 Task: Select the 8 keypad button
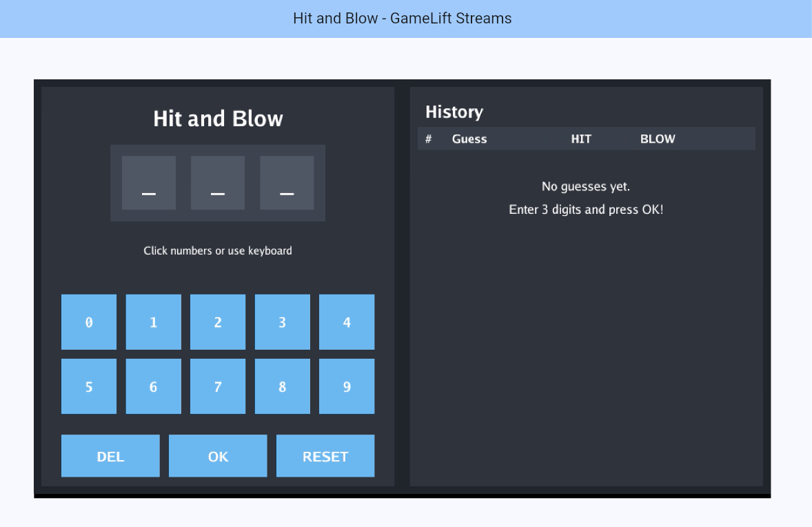click(x=282, y=386)
